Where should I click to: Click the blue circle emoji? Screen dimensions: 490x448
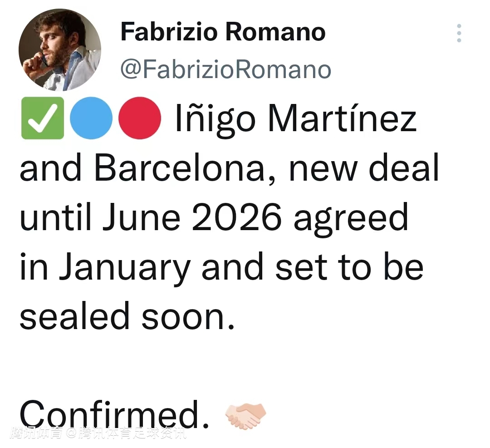coord(91,118)
